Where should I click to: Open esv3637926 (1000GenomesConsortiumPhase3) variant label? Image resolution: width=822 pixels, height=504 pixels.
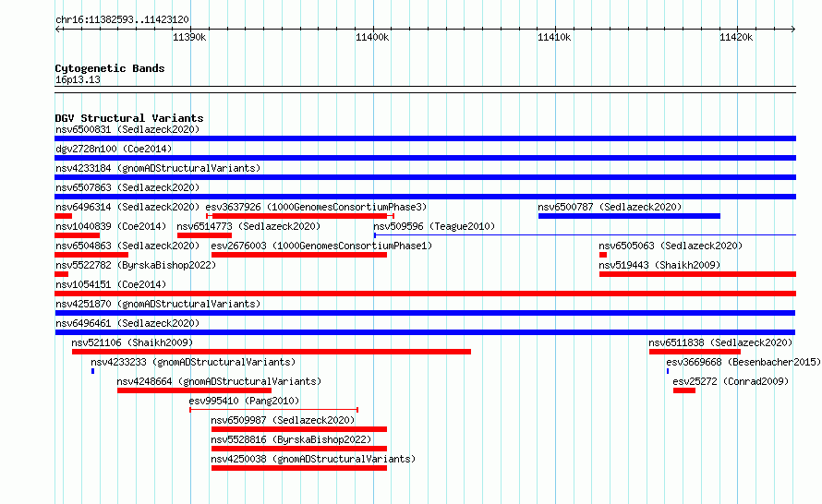[x=316, y=207]
